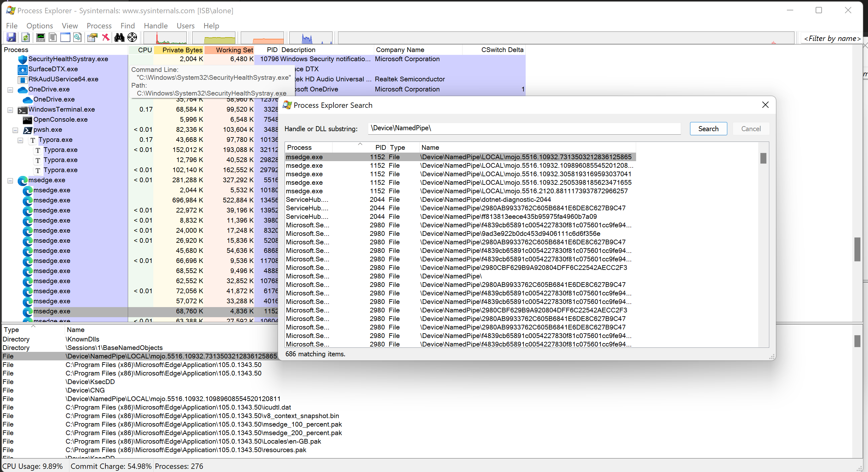Click the search results vertical scrollbar thumb
The height and width of the screenshot is (472, 868).
click(763, 158)
